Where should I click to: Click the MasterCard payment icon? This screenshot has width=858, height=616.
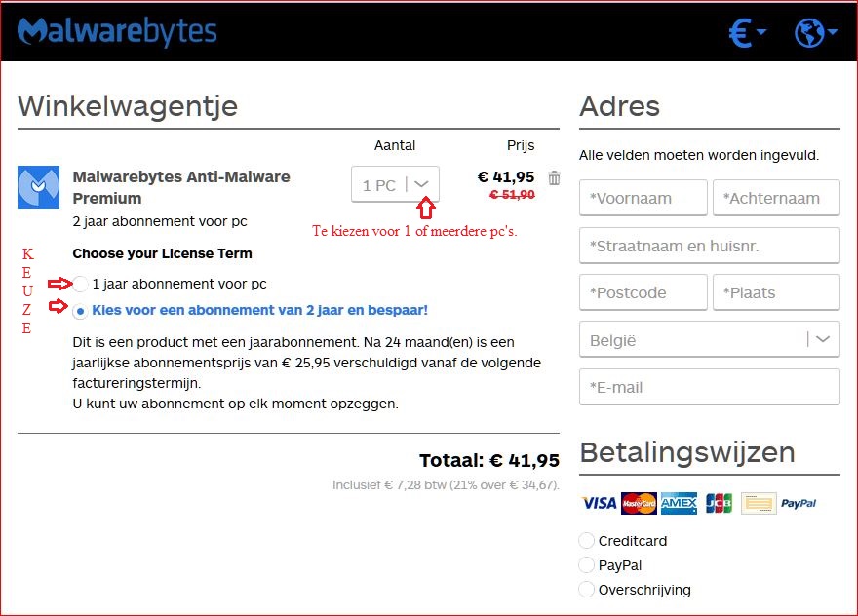pos(641,503)
